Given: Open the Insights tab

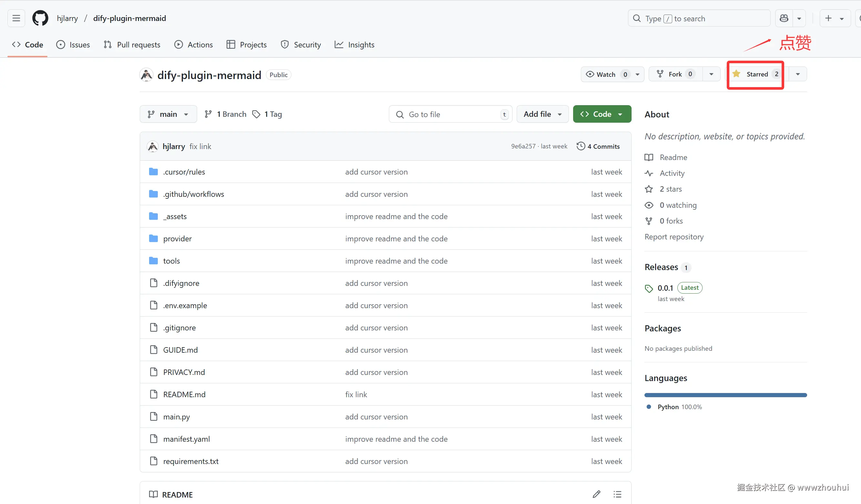Looking at the screenshot, I should click(355, 45).
